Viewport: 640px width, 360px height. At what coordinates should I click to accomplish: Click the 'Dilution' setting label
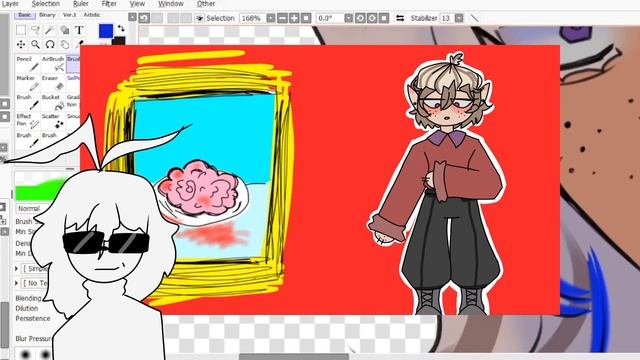coord(27,308)
